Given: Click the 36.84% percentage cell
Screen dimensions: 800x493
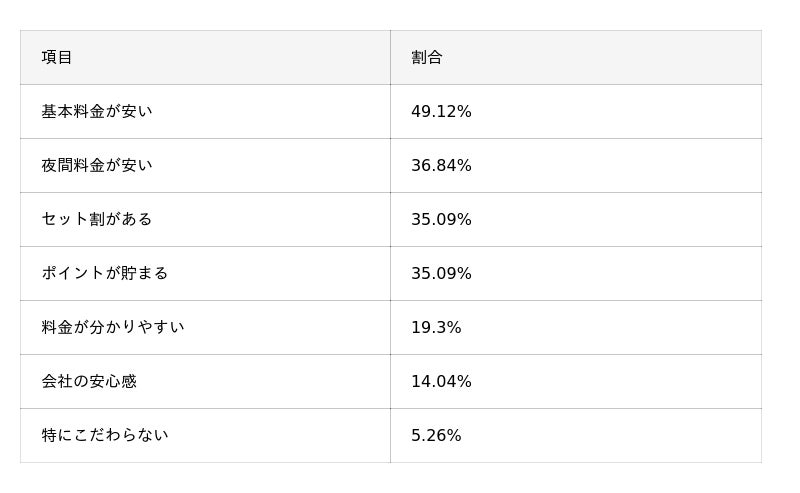Looking at the screenshot, I should coord(441,166).
